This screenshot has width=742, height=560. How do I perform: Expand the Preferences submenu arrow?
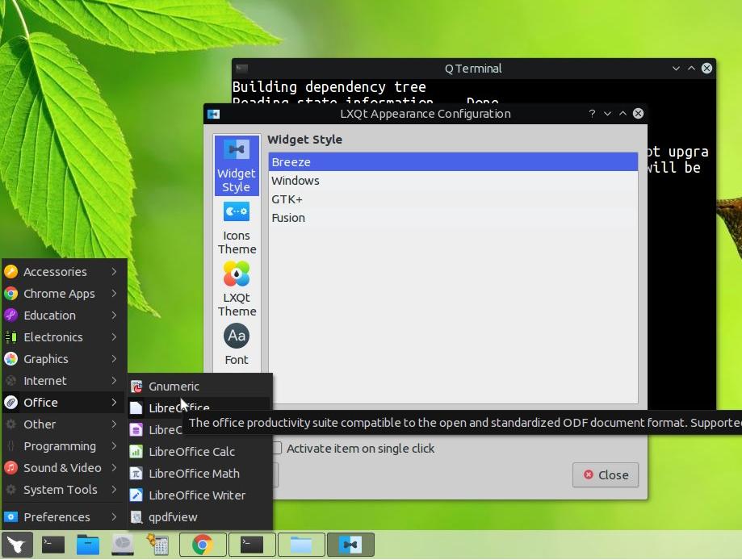click(x=114, y=516)
